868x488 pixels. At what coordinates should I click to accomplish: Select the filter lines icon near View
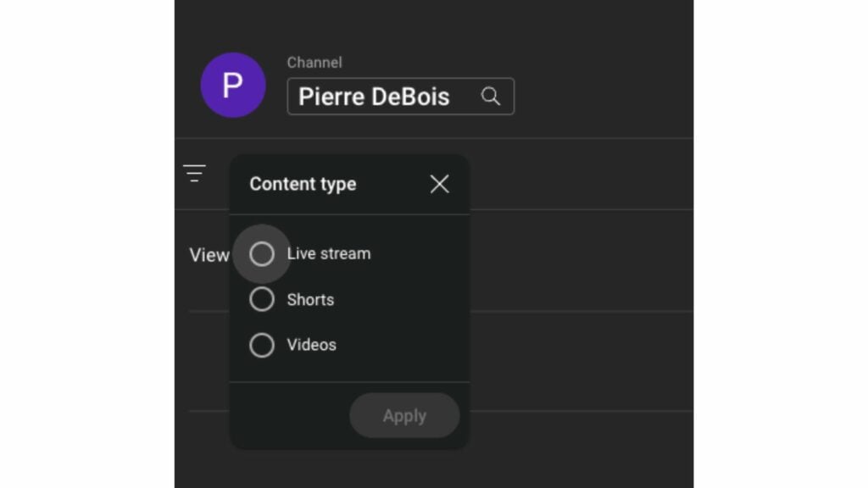pos(195,173)
